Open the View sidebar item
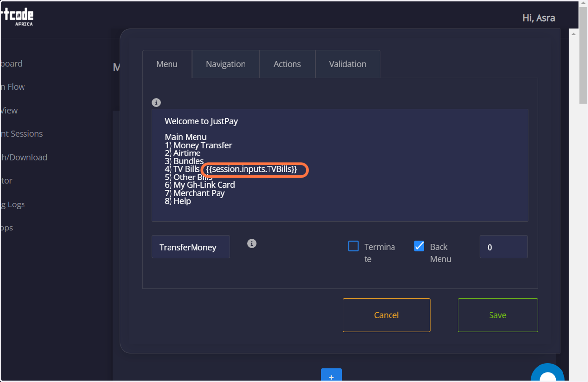The height and width of the screenshot is (382, 588). [x=9, y=110]
